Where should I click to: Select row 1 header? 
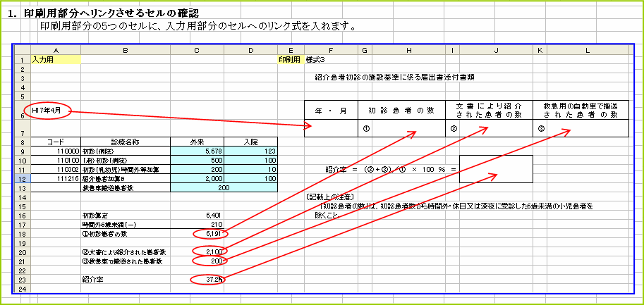pyautogui.click(x=22, y=60)
